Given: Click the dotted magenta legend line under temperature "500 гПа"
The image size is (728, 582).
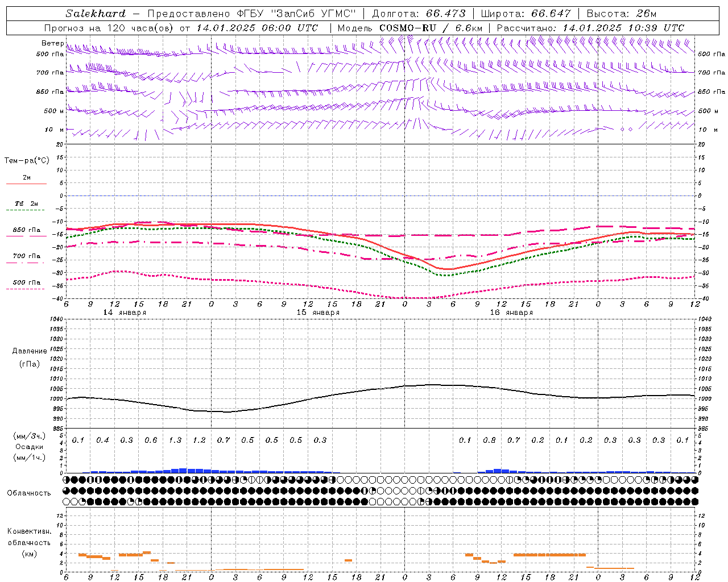Looking at the screenshot, I should 26,289.
